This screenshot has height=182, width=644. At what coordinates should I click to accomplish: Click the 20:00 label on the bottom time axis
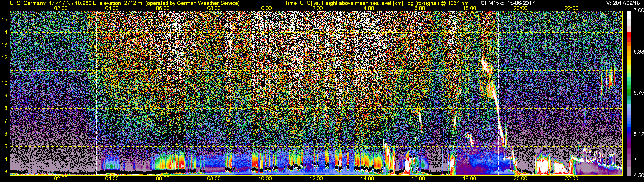click(521, 179)
